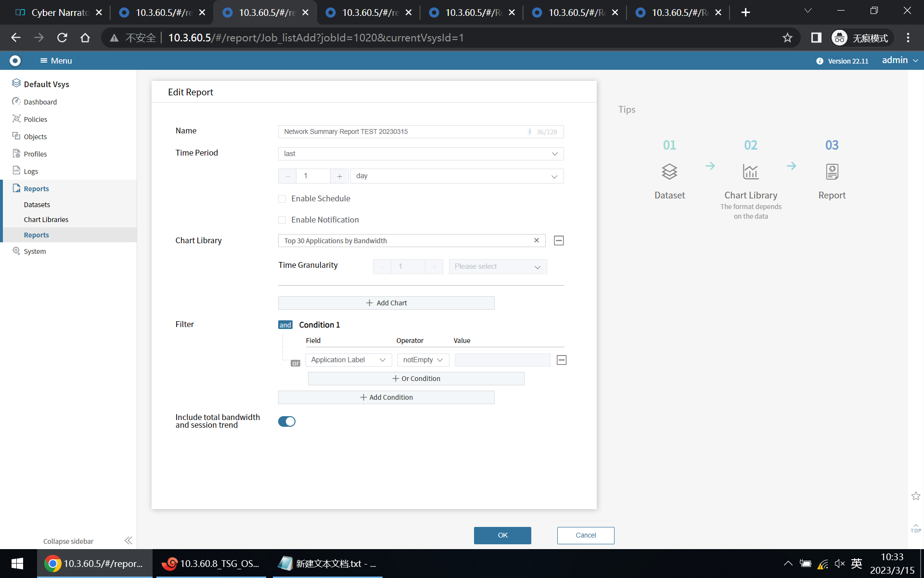Toggle total bandwidth and session trend switch
Screen dimensions: 924x578
(287, 421)
